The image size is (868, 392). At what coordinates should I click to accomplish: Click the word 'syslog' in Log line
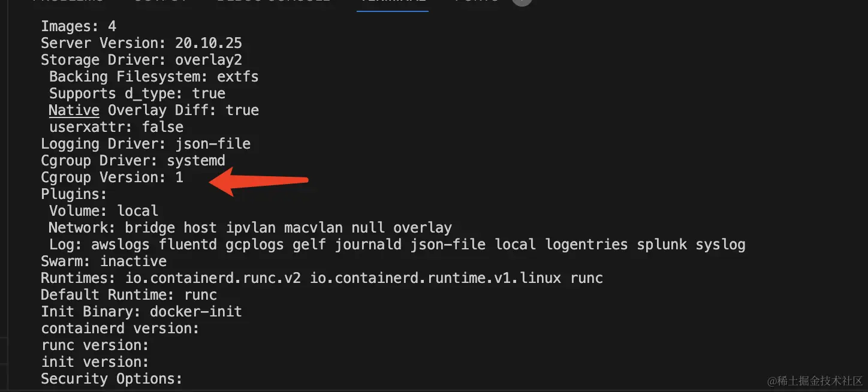[x=721, y=245]
